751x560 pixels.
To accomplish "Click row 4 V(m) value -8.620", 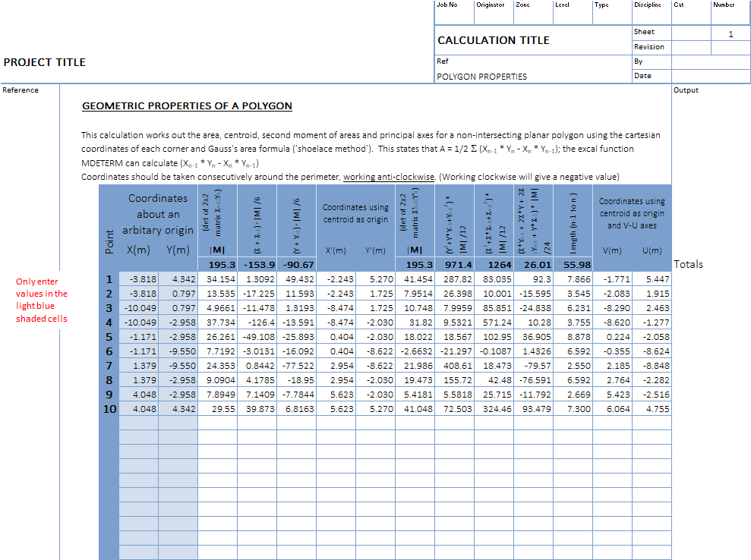I will (613, 322).
